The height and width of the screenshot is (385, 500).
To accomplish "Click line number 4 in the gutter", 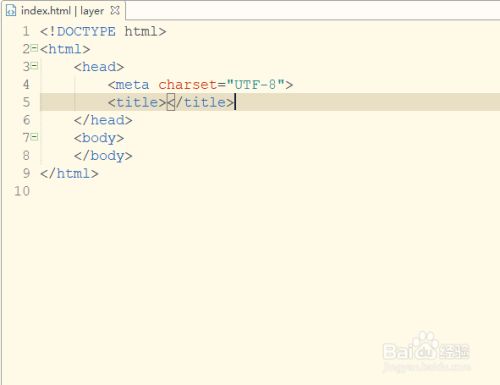I will [x=26, y=85].
